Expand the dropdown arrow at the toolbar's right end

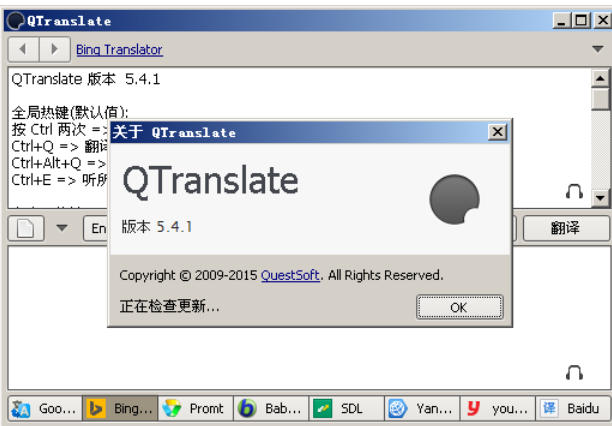pyautogui.click(x=598, y=49)
